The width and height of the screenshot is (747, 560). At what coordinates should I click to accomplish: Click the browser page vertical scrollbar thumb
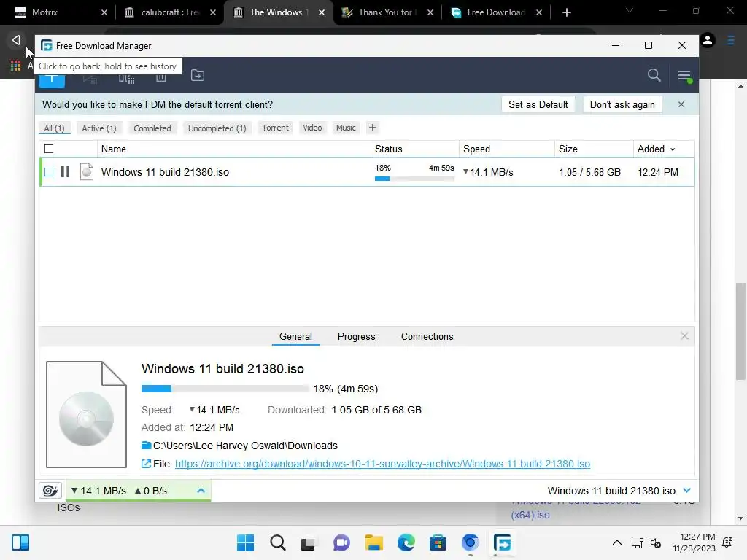[x=740, y=331]
